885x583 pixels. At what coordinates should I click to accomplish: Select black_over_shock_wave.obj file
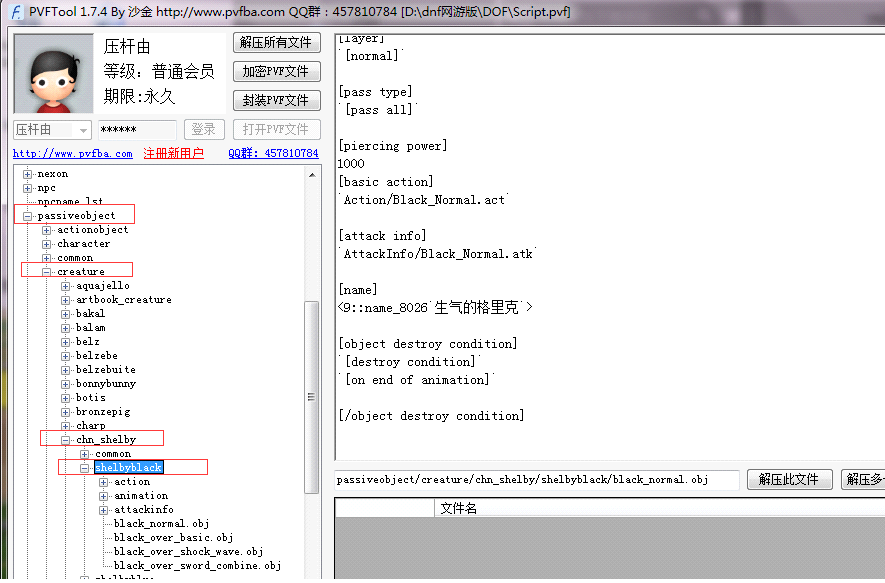[x=188, y=552]
